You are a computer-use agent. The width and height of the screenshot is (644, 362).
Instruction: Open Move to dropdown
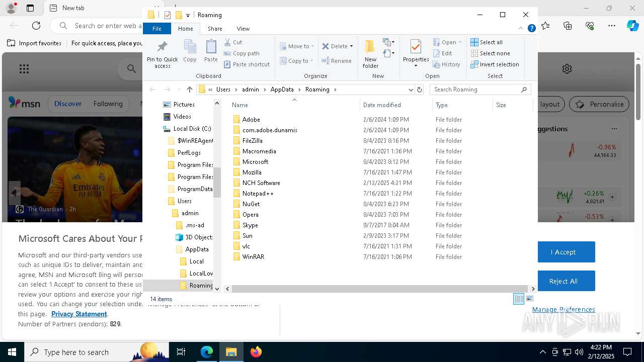tap(297, 46)
